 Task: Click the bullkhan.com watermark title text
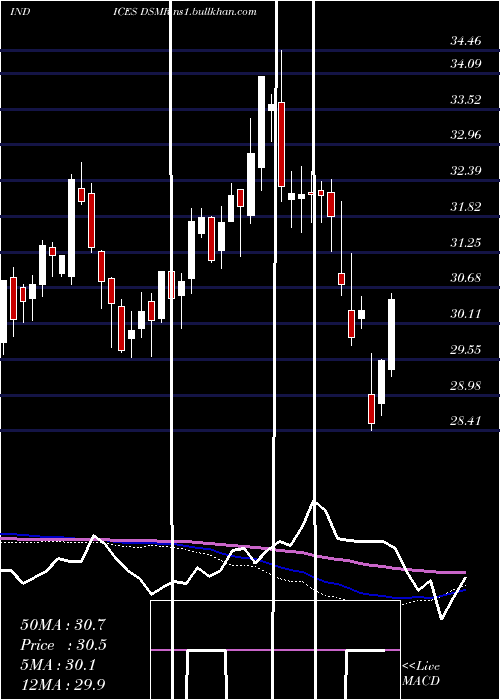coord(185,12)
